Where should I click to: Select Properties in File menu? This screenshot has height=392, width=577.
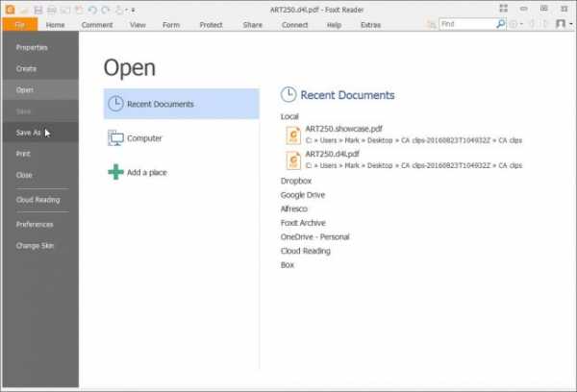pyautogui.click(x=40, y=47)
